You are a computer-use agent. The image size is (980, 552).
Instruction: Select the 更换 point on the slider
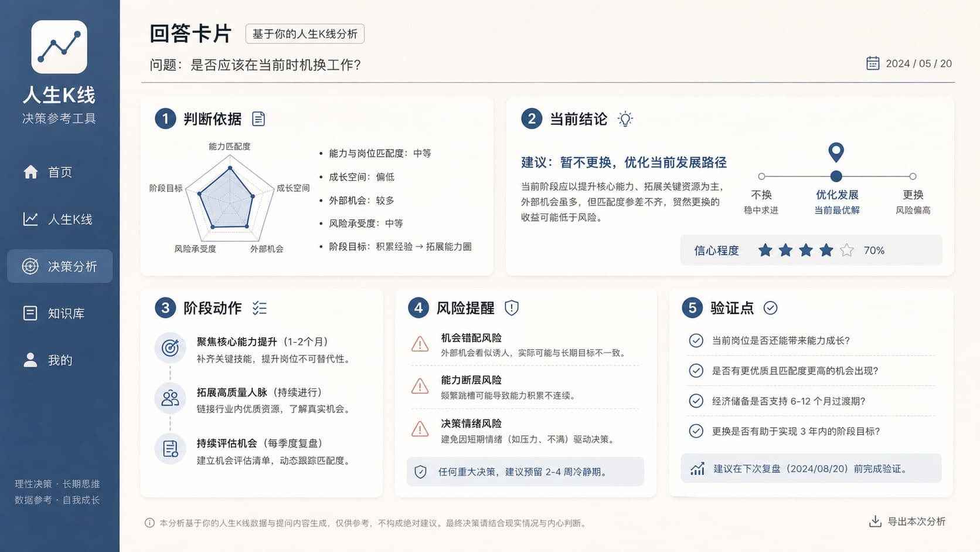coord(913,176)
